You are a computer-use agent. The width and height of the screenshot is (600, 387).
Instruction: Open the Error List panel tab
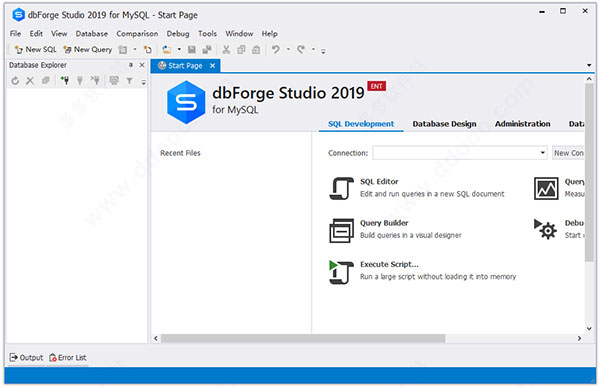[x=68, y=358]
